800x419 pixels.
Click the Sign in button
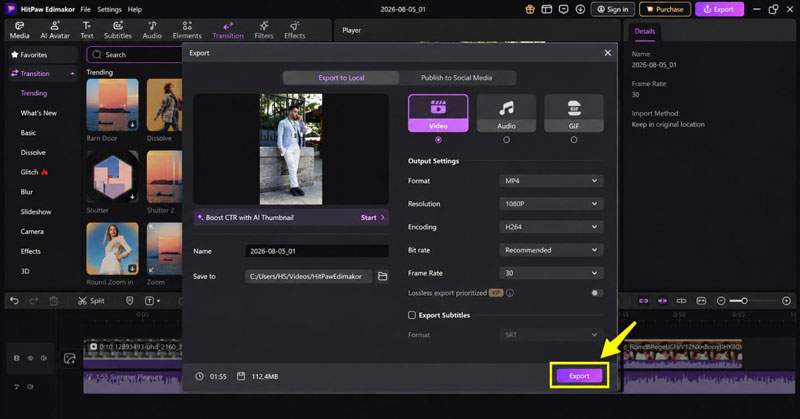point(613,9)
